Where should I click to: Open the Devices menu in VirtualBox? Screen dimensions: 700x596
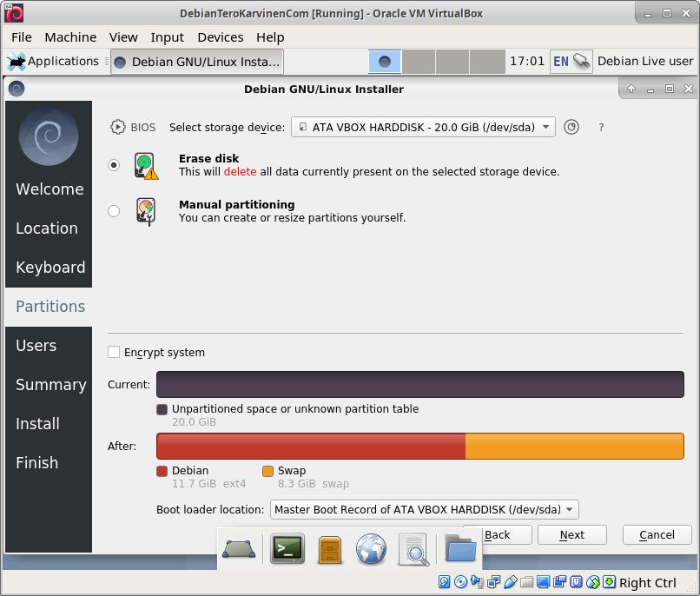coord(220,37)
